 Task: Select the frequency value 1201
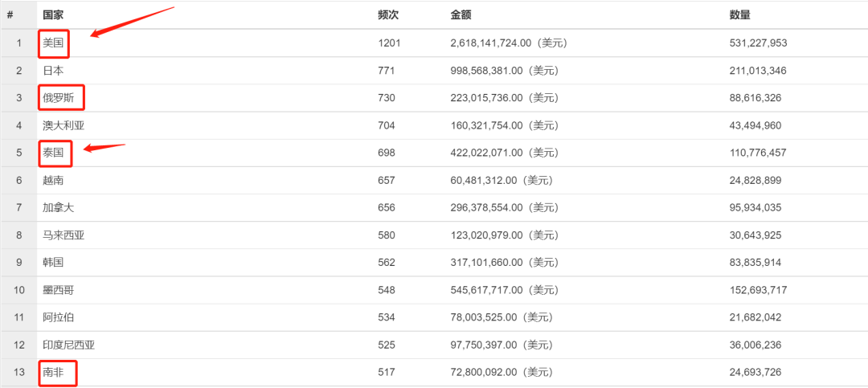click(x=389, y=43)
